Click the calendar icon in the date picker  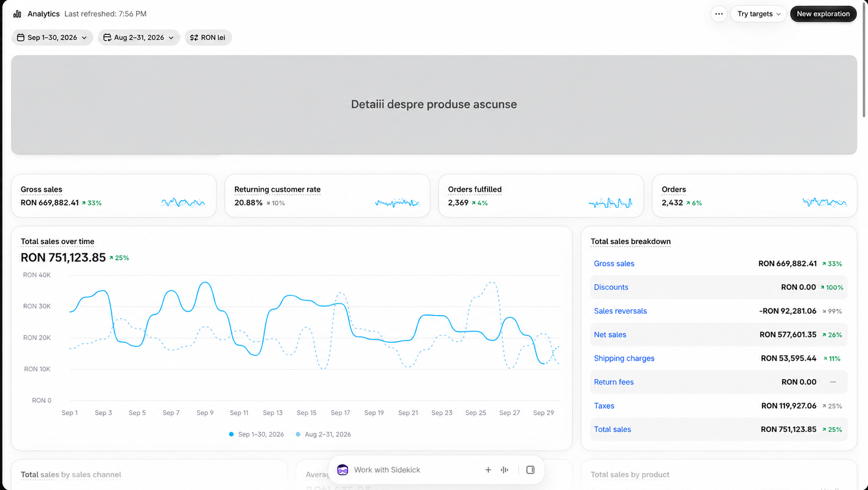tap(21, 37)
